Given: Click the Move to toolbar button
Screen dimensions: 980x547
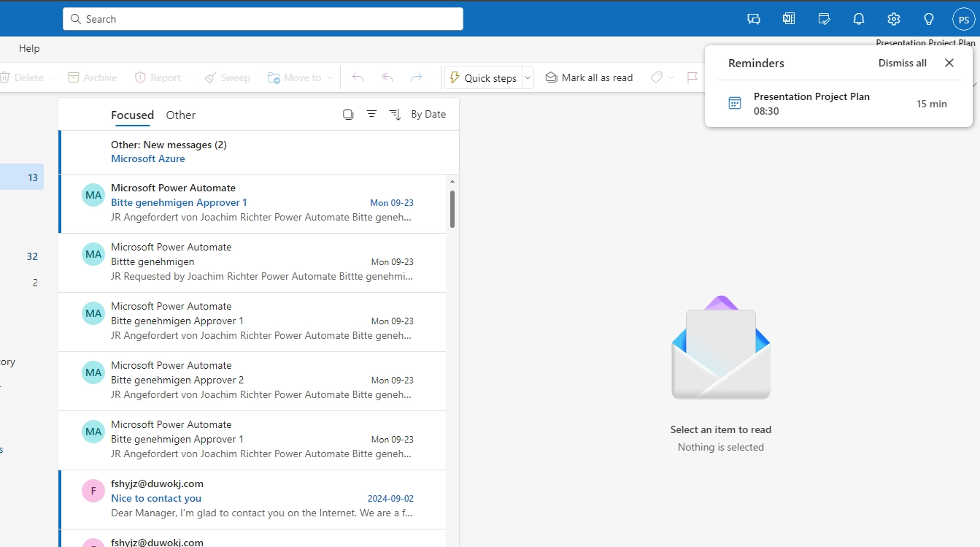Looking at the screenshot, I should 294,77.
